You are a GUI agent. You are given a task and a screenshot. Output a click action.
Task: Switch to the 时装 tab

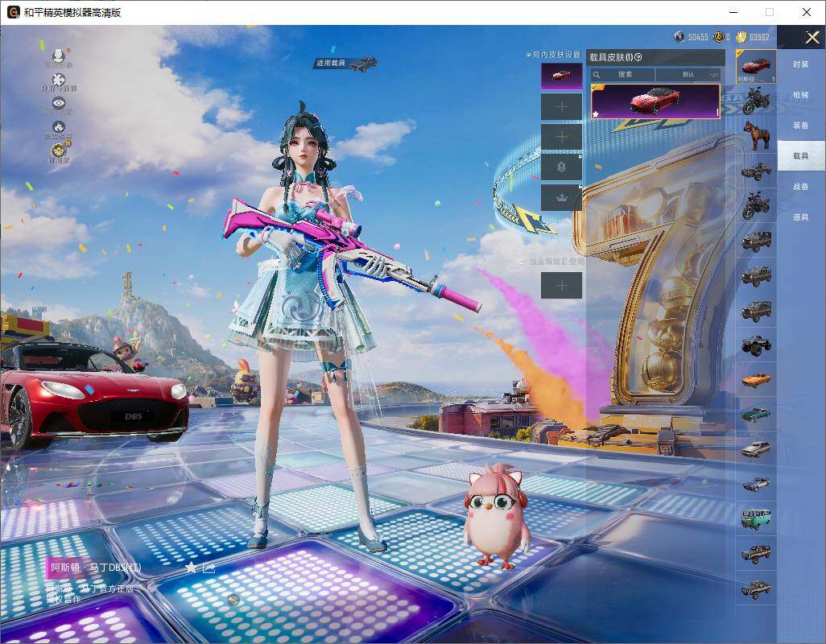pos(801,64)
